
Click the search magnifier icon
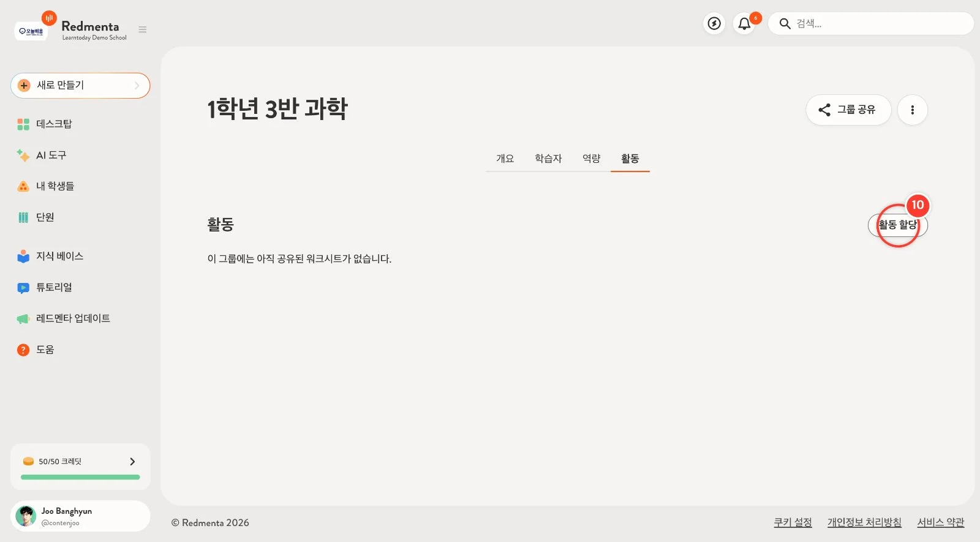785,24
